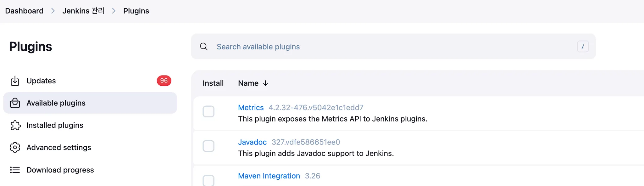Viewport: 644px width, 186px height.
Task: Open Installed plugins page
Action: pos(90,125)
